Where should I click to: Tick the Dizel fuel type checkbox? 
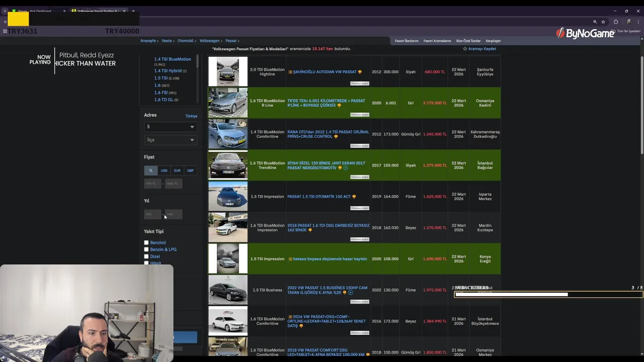point(146,256)
